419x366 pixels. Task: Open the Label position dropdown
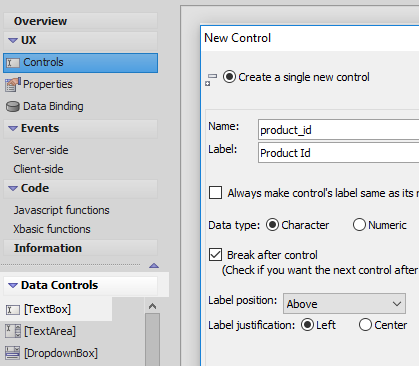click(344, 304)
